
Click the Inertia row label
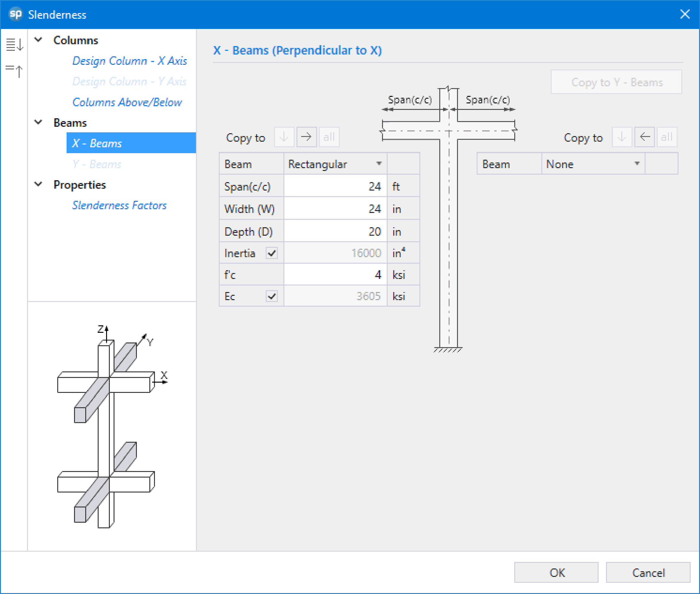(x=240, y=253)
